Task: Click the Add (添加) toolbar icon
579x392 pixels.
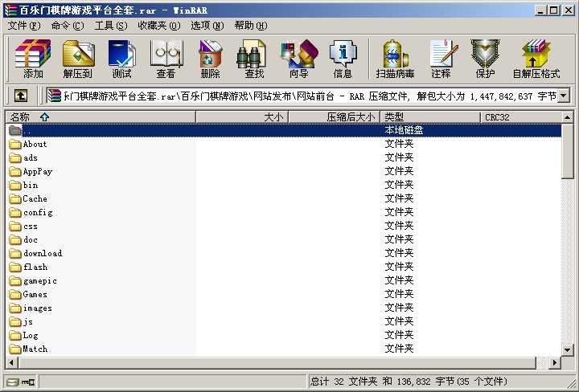Action: (x=32, y=59)
